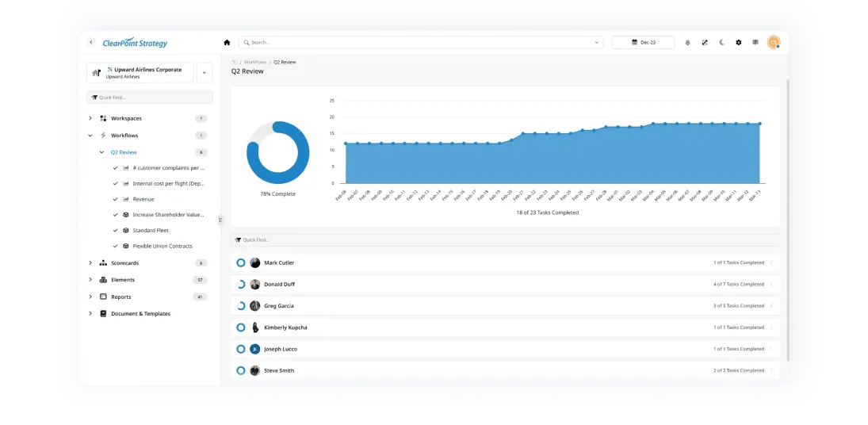Collapse the sidebar with the back arrow
Image resolution: width=868 pixels, height=425 pixels.
91,42
